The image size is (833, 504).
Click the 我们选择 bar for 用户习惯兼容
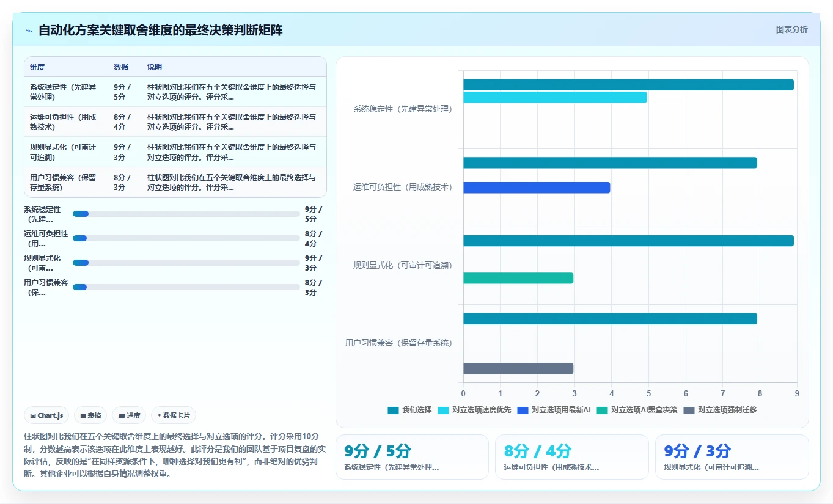click(x=610, y=319)
